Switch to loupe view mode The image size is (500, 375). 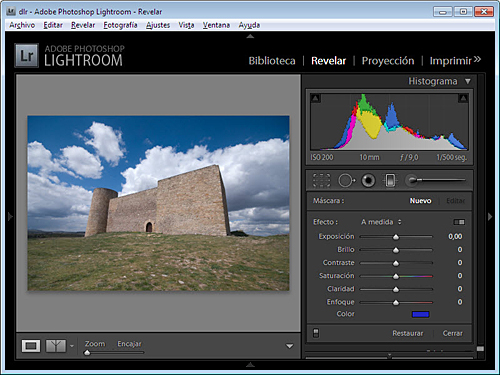click(31, 346)
